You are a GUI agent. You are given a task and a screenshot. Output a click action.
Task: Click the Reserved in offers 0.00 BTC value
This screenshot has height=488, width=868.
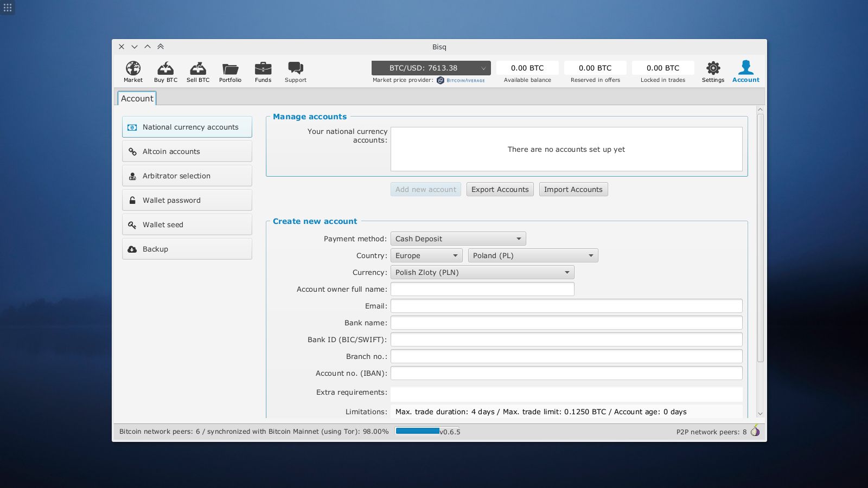pos(595,68)
